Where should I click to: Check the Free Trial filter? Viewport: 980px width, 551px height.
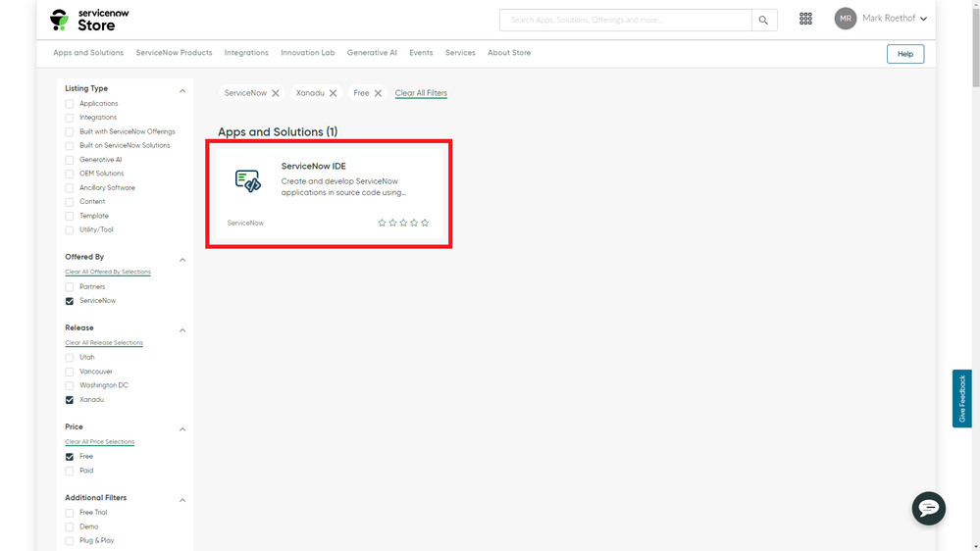(70, 513)
